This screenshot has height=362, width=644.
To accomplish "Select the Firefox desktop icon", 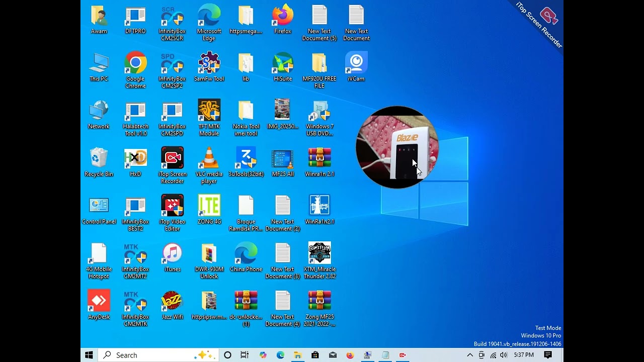I will point(283,20).
